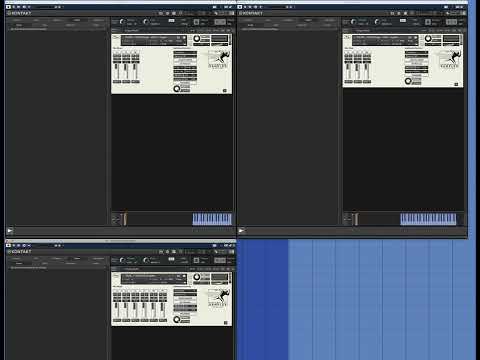Open topmost dropdown in upper-right instrument options
This screenshot has height=360, width=480.
point(416,53)
